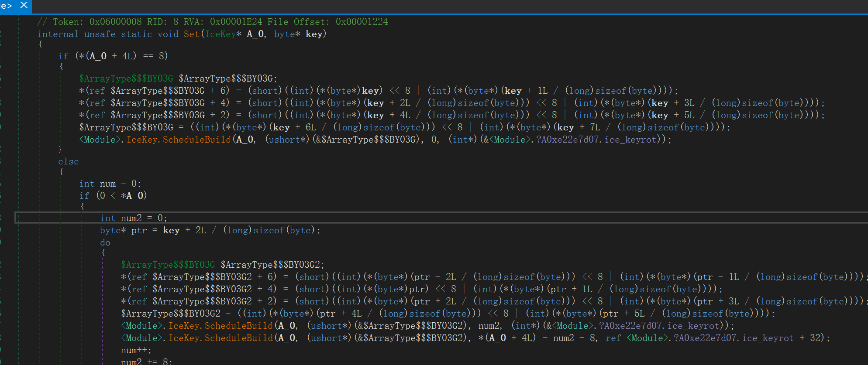868x365 pixels.
Task: Click the green $ArrayType$$$BY03G type declaration
Action: click(126, 78)
